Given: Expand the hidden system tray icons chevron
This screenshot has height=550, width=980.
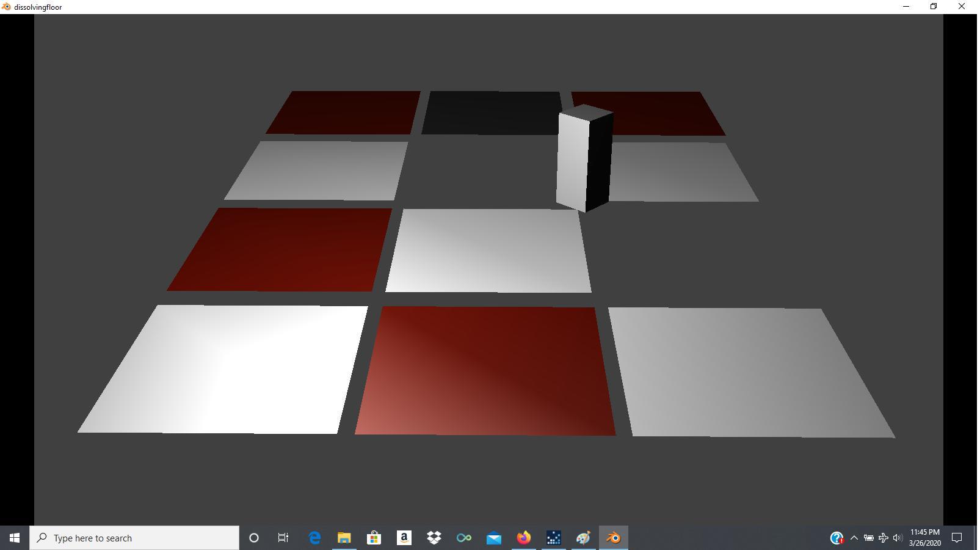Looking at the screenshot, I should (x=854, y=538).
